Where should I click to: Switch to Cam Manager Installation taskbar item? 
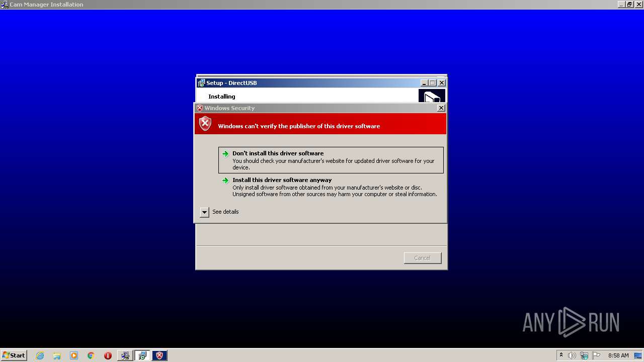coord(125,355)
